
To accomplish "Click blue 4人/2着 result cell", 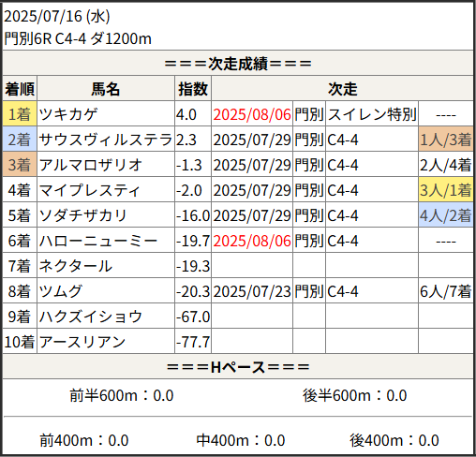I will coord(446,215).
